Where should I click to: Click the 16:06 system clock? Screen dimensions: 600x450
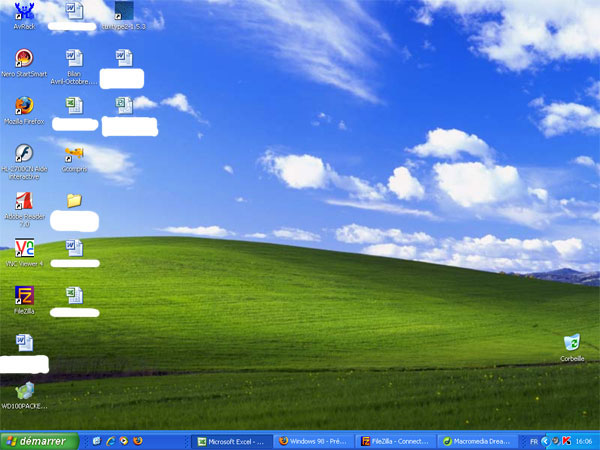[584, 442]
